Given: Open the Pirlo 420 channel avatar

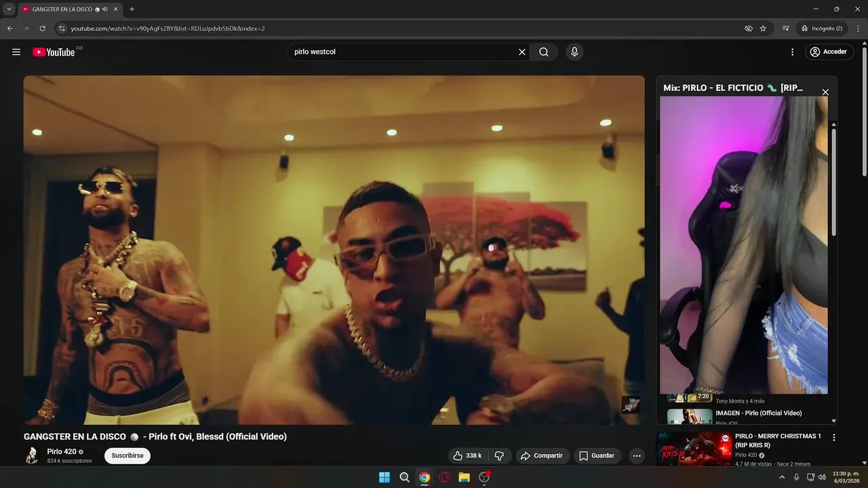Looking at the screenshot, I should coord(32,456).
